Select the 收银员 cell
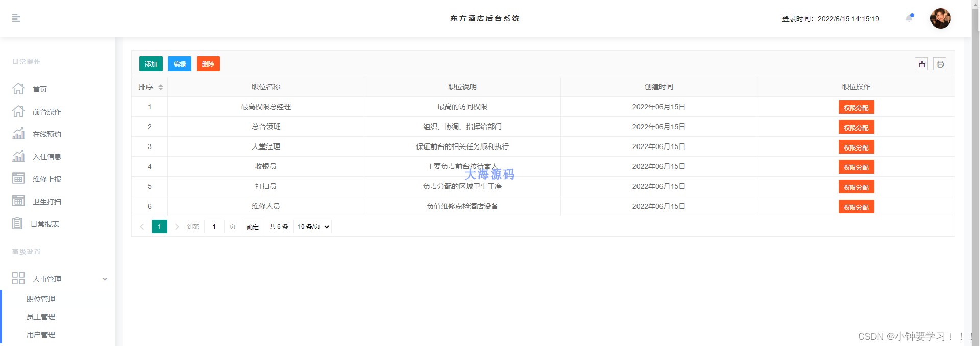980x346 pixels. coord(266,166)
